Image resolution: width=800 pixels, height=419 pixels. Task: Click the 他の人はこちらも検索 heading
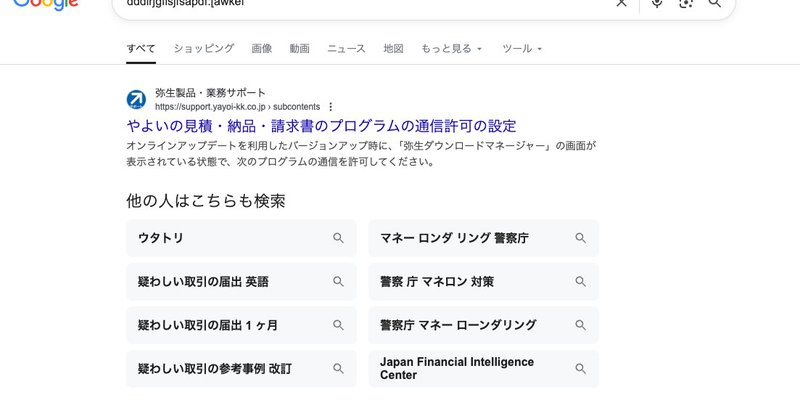tap(206, 201)
